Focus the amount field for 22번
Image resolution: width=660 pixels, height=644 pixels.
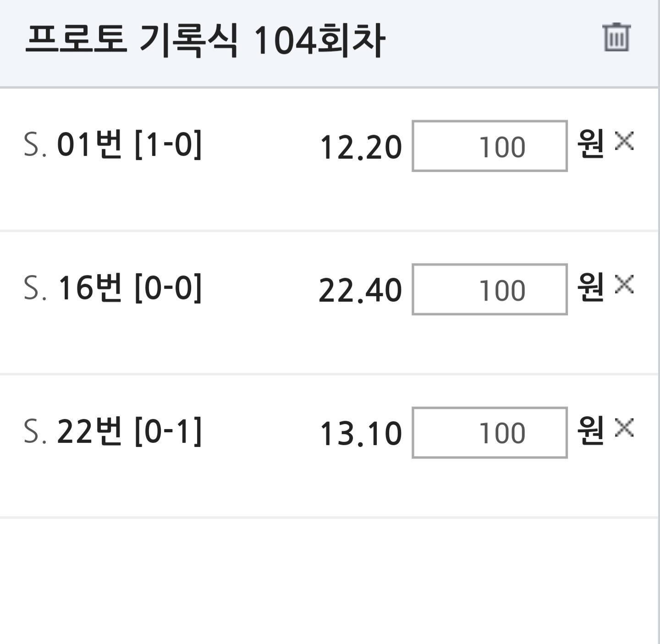(489, 432)
